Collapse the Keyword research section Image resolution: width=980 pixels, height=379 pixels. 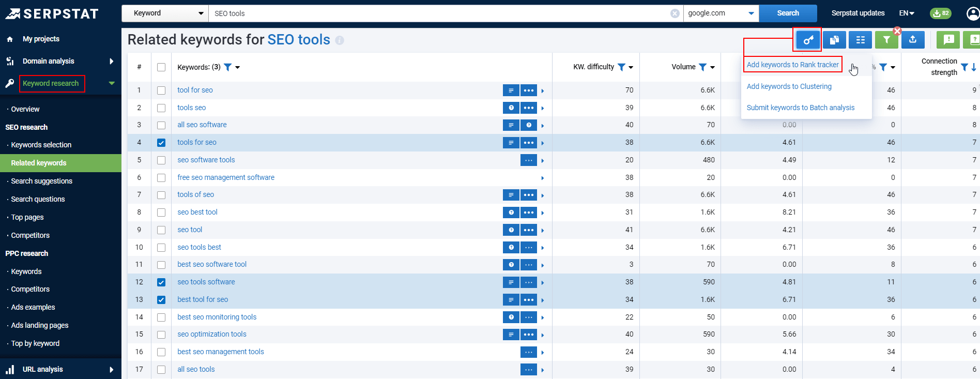point(112,83)
